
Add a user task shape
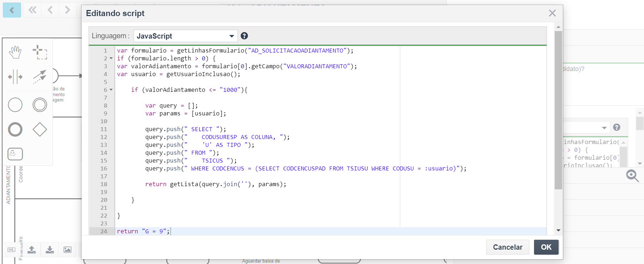click(15, 154)
